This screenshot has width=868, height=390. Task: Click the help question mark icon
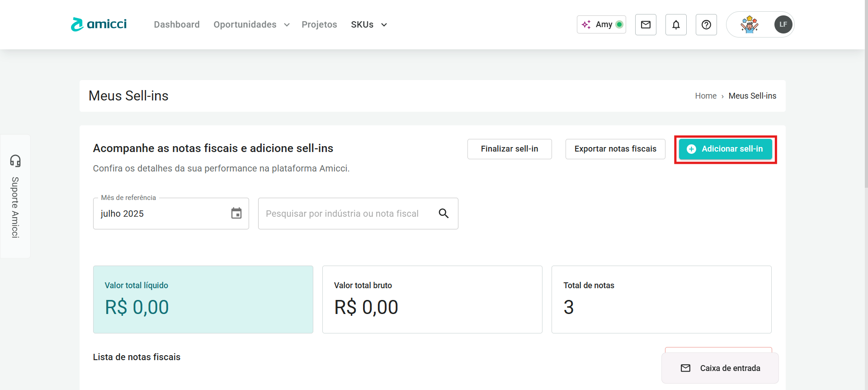(706, 24)
